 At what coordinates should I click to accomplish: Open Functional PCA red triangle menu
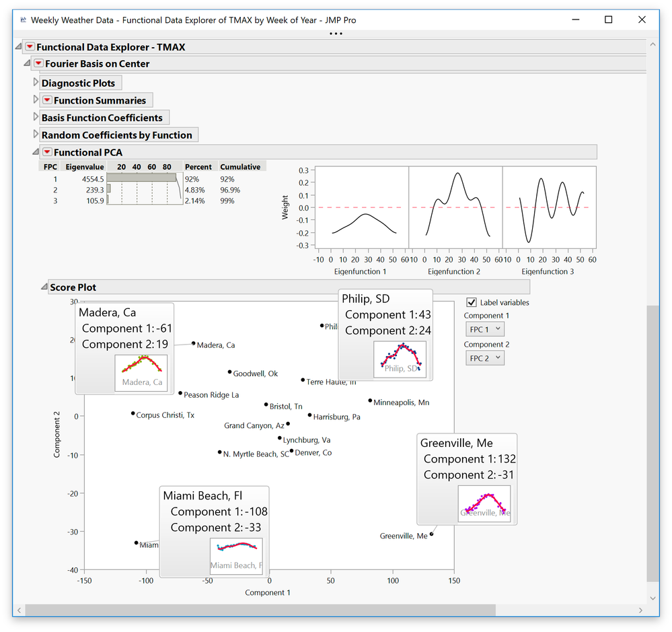pos(47,152)
